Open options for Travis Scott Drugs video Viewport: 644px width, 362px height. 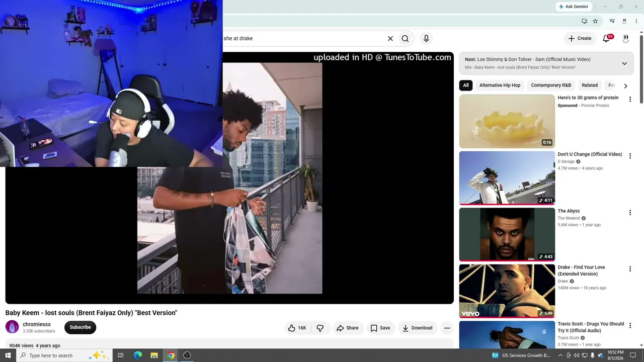point(630,326)
